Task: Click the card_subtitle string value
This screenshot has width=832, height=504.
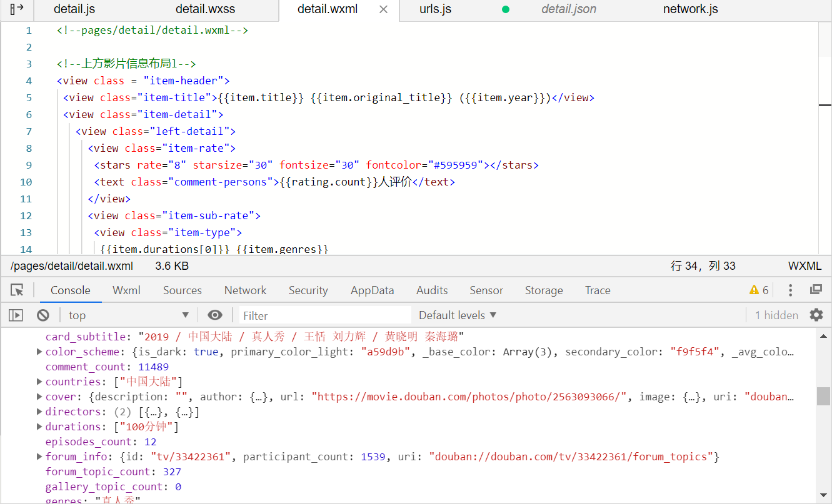Action: (x=301, y=337)
